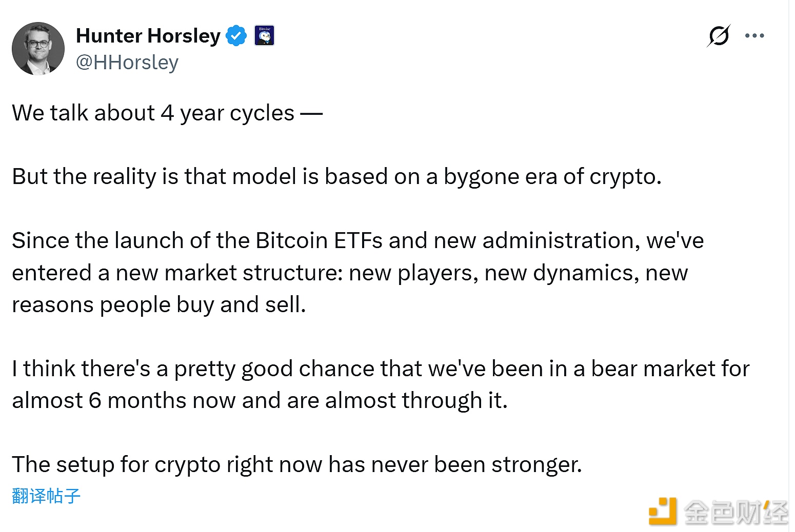The width and height of the screenshot is (795, 532).
Task: Click the final sentence "The setup for crypto"
Action: [x=296, y=465]
